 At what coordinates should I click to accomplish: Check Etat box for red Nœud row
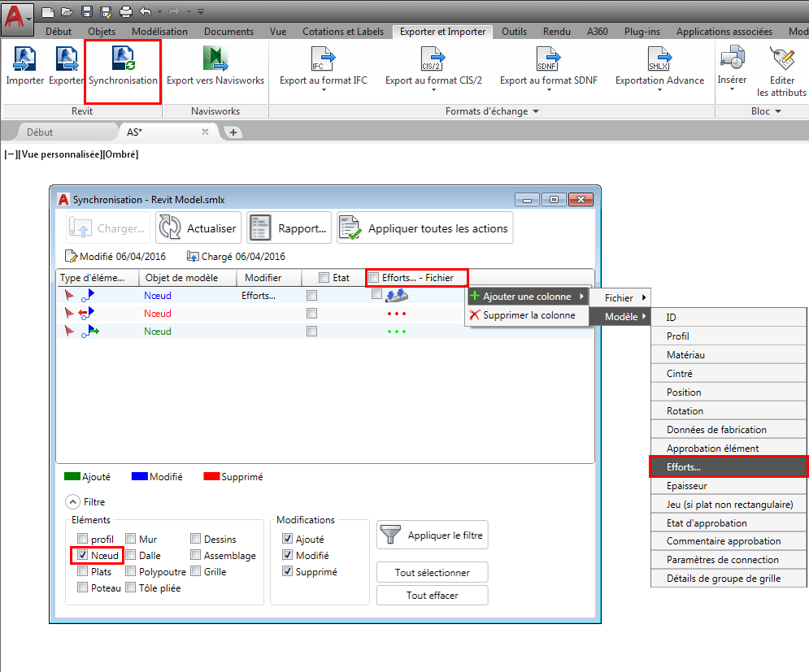coord(311,313)
